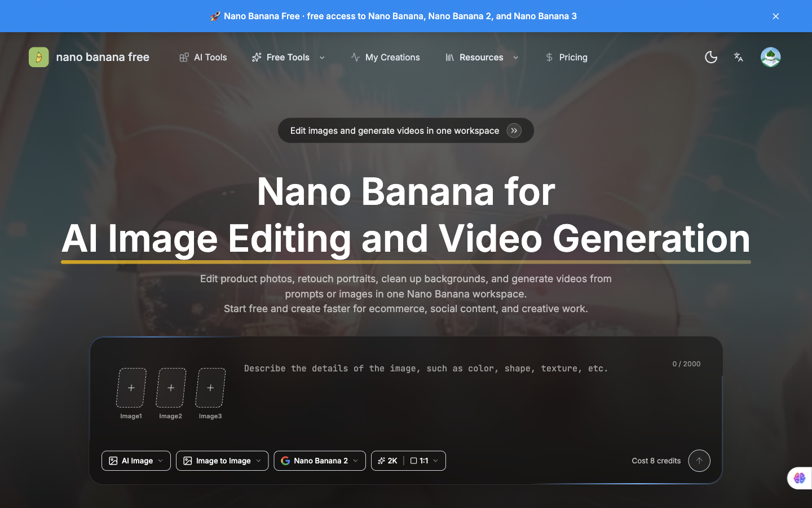Toggle dark mode with the moon icon
812x508 pixels.
[x=710, y=57]
